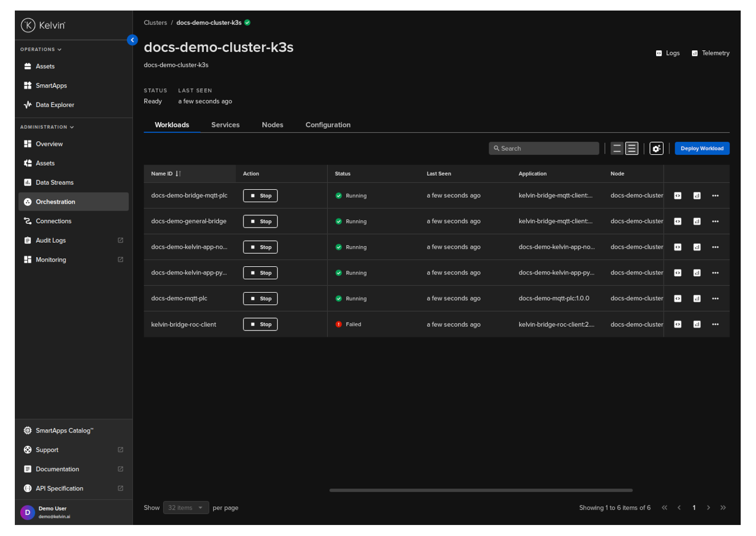Collapse the Administration sidebar section
The width and height of the screenshot is (756, 536).
[47, 127]
